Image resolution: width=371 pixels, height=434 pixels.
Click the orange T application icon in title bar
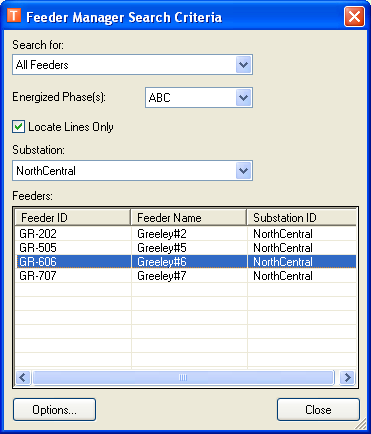click(14, 15)
